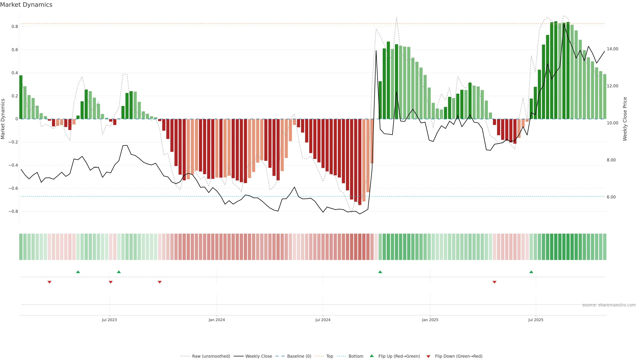Click the flip-up triangle before Jan 2025
Image resolution: width=644 pixels, height=362 pixels.
click(x=380, y=272)
